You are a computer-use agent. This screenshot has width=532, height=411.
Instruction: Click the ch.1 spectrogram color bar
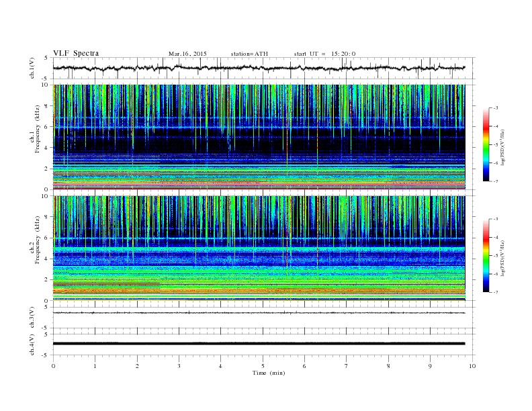[486, 144]
